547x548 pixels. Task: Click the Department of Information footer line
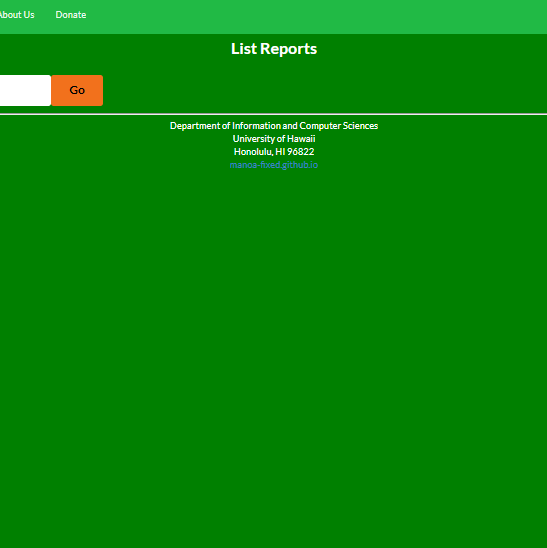point(274,126)
